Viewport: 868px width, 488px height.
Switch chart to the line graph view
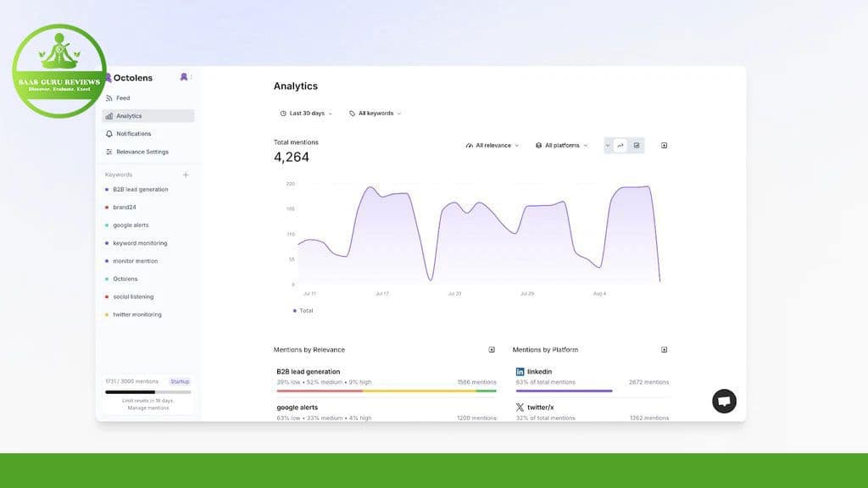tap(620, 146)
